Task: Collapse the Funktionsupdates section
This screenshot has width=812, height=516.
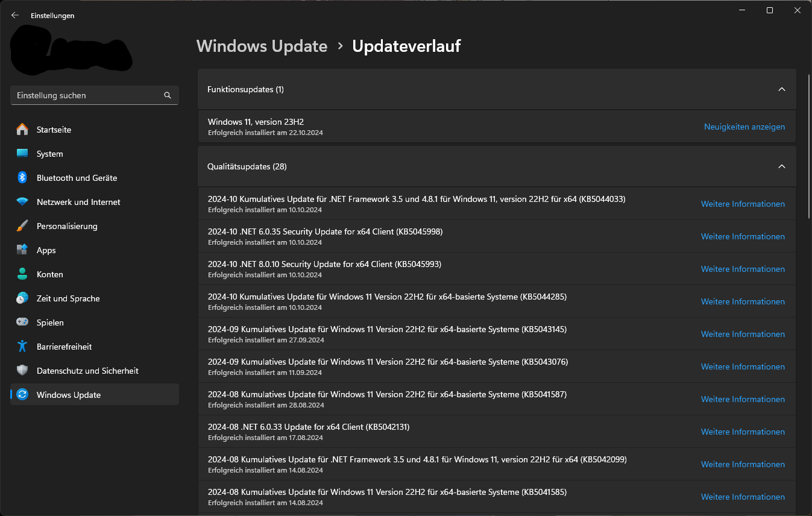Action: coord(782,89)
